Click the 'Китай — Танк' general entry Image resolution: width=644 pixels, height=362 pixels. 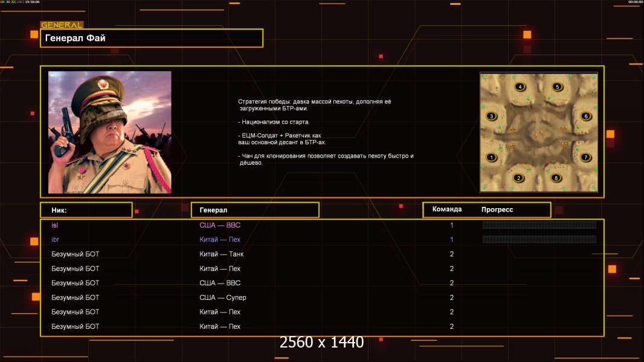(222, 254)
